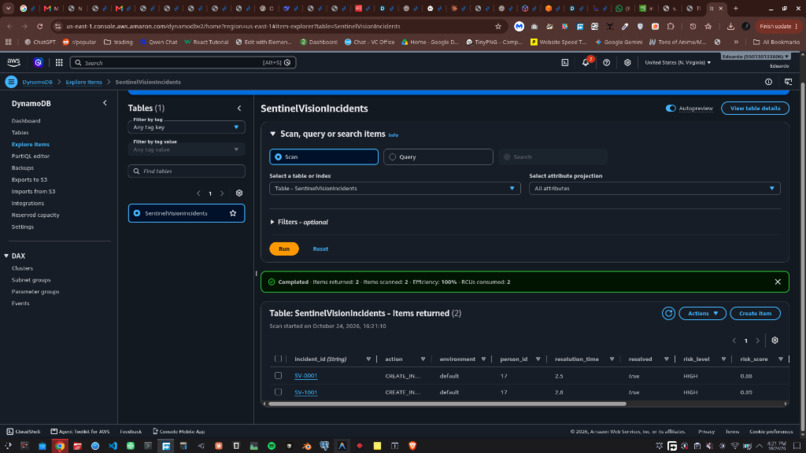The image size is (806, 453).
Task: Open Reserved capacity in the sidebar
Action: click(35, 215)
